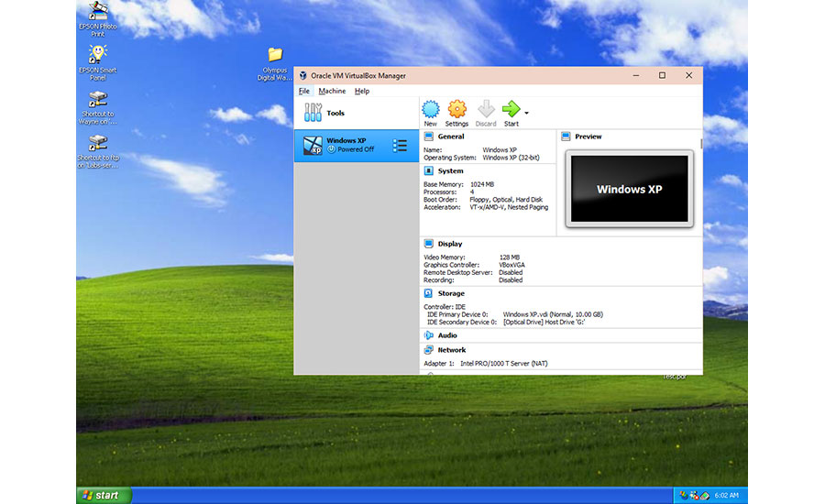Select the Tools icon in sidebar

point(313,113)
